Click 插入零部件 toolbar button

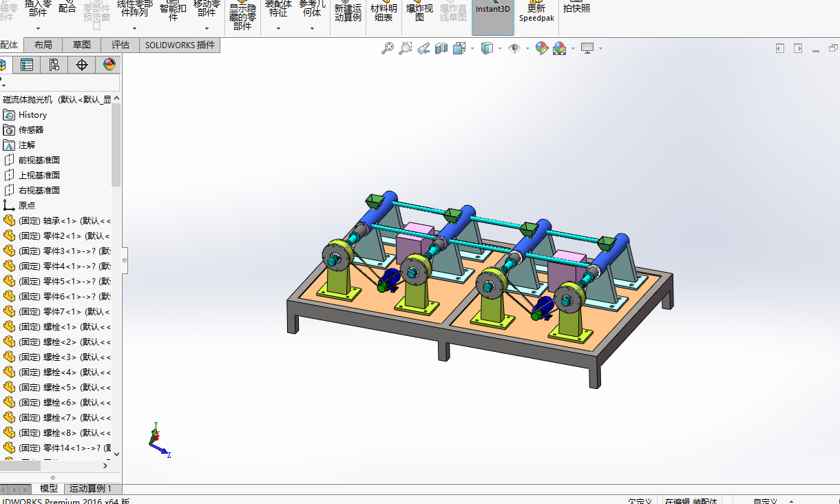(38, 8)
